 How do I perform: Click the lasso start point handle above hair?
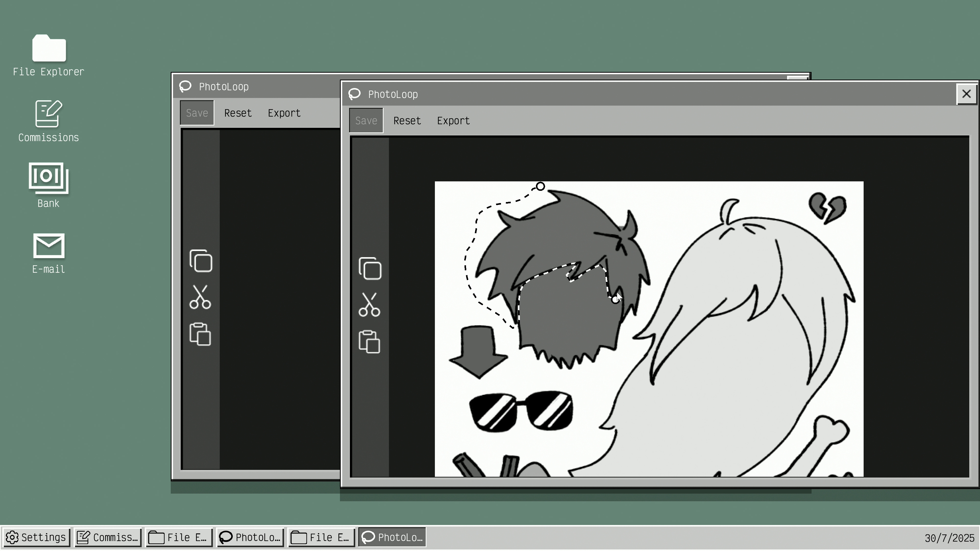(x=540, y=186)
